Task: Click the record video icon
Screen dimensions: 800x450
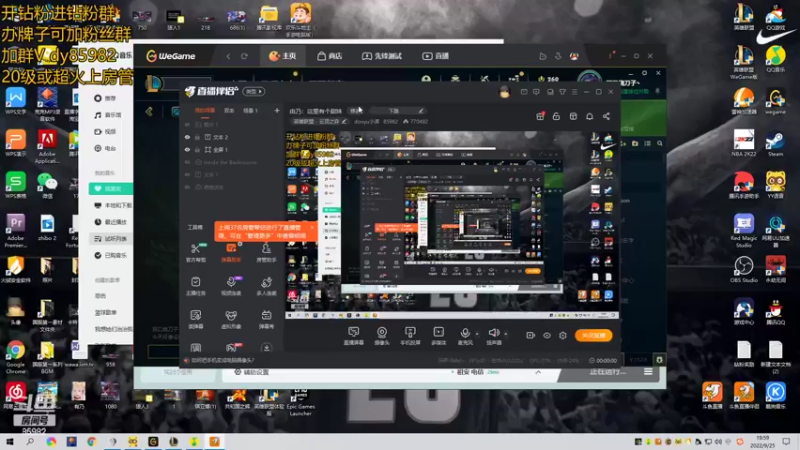Action: point(531,335)
